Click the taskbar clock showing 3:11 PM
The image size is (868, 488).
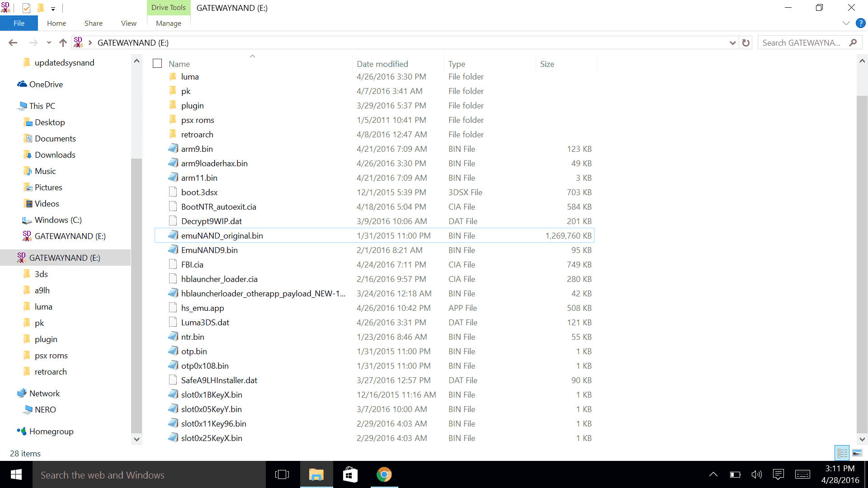pyautogui.click(x=840, y=469)
